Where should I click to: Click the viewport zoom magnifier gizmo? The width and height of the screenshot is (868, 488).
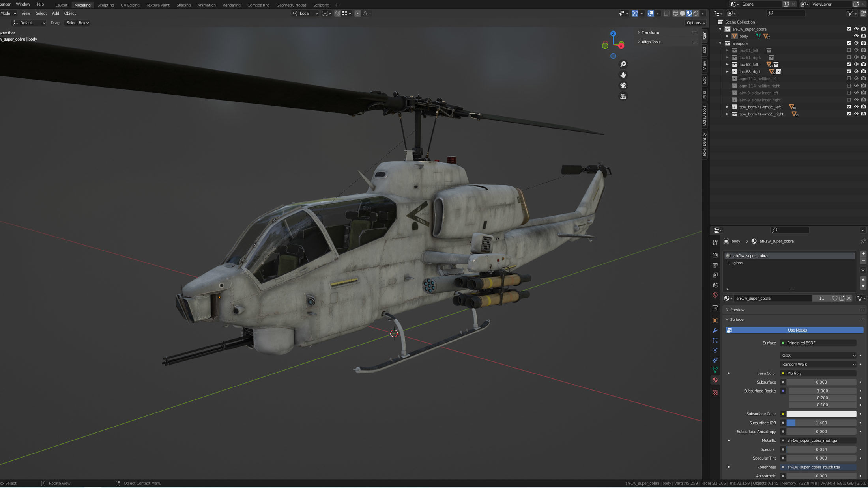pyautogui.click(x=623, y=64)
